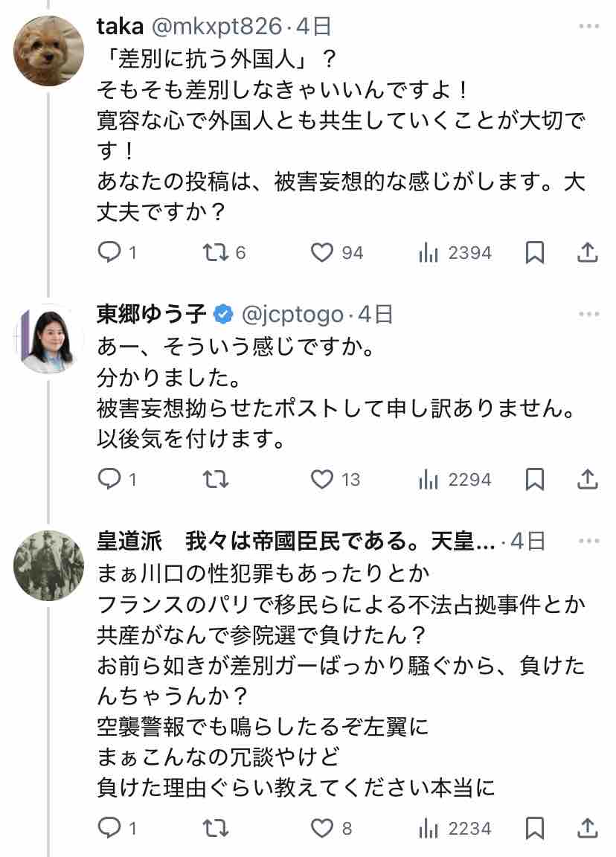Viewport: 616px width, 857px height.
Task: Bookmark taka's post
Action: point(535,253)
